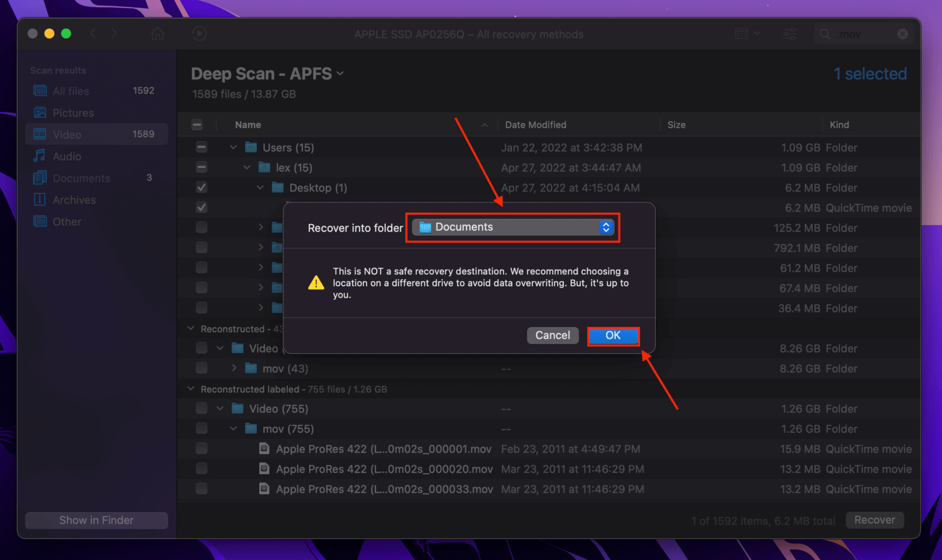Cancel the recovery folder dialog
This screenshot has width=942, height=560.
click(x=552, y=335)
